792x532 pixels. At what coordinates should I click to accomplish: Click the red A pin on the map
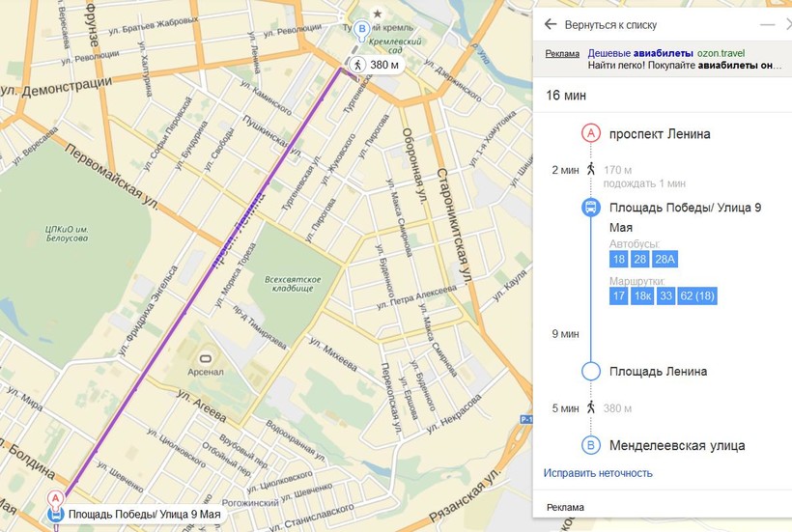point(55,499)
